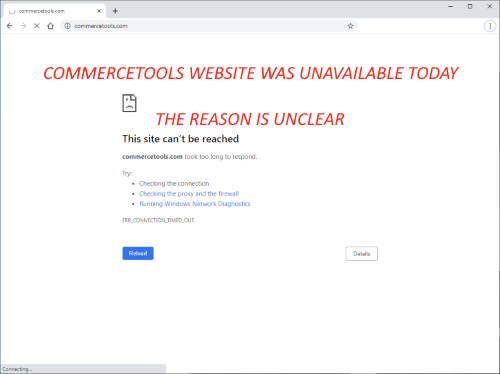Maximize the browser window
This screenshot has width=500, height=374.
(470, 6)
